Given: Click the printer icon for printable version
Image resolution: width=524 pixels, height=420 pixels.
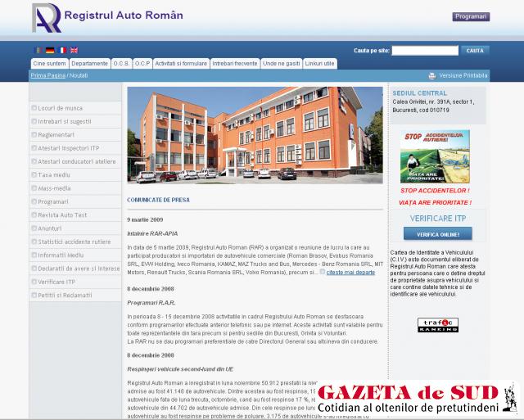Looking at the screenshot, I should pyautogui.click(x=432, y=76).
